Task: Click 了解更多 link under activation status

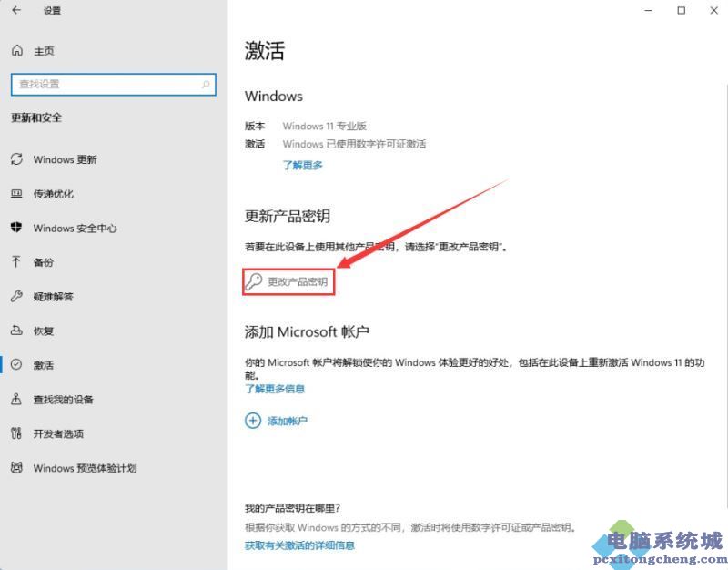Action: click(x=303, y=165)
